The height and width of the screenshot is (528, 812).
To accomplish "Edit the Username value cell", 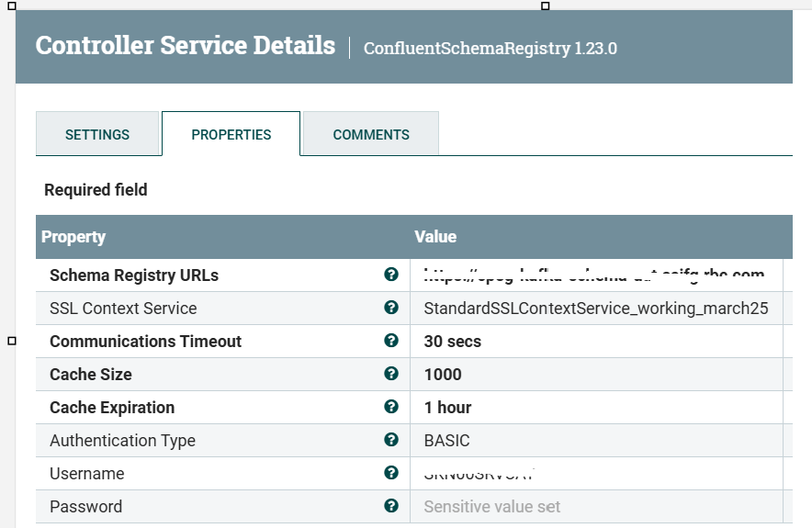I will point(596,474).
